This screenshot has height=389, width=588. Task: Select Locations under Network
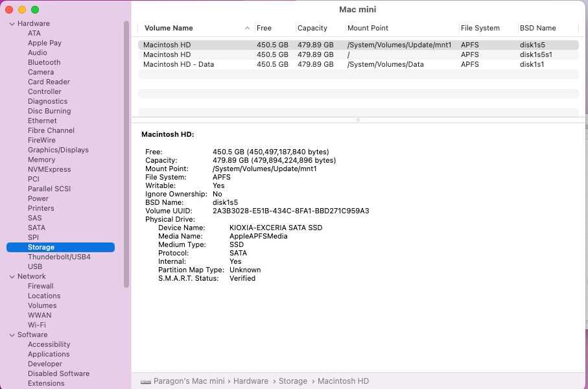click(44, 296)
